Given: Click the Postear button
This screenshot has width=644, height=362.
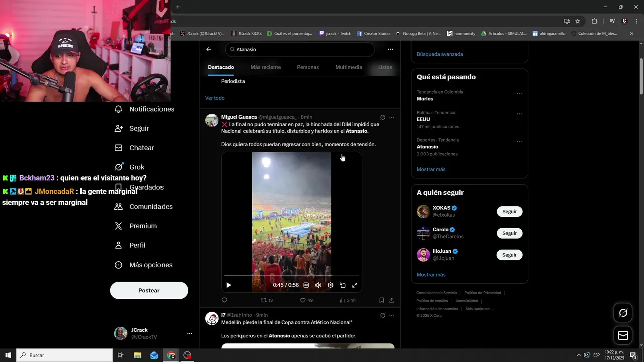Looking at the screenshot, I should click(149, 290).
